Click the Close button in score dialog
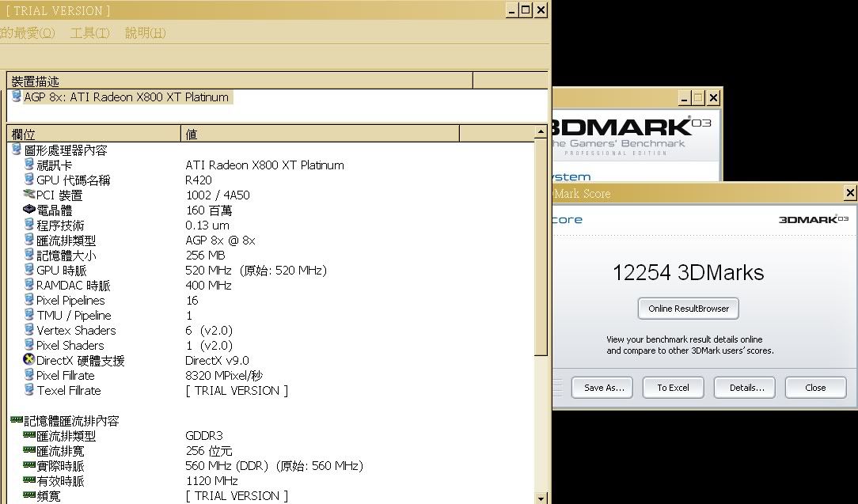This screenshot has height=504, width=858. pyautogui.click(x=815, y=388)
